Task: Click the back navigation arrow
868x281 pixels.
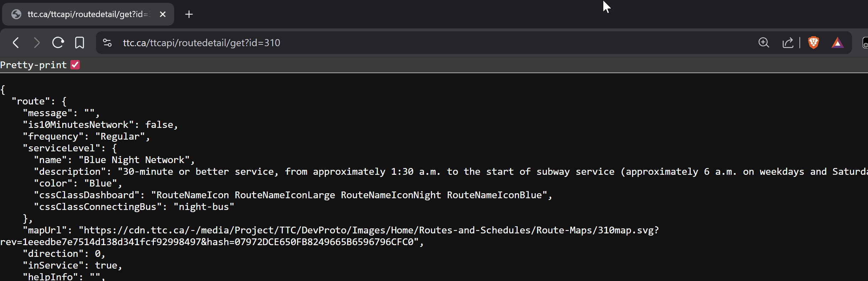Action: click(16, 43)
